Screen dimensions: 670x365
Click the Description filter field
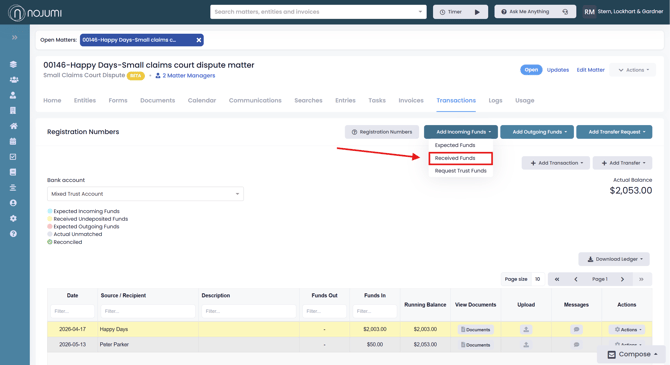[249, 311]
